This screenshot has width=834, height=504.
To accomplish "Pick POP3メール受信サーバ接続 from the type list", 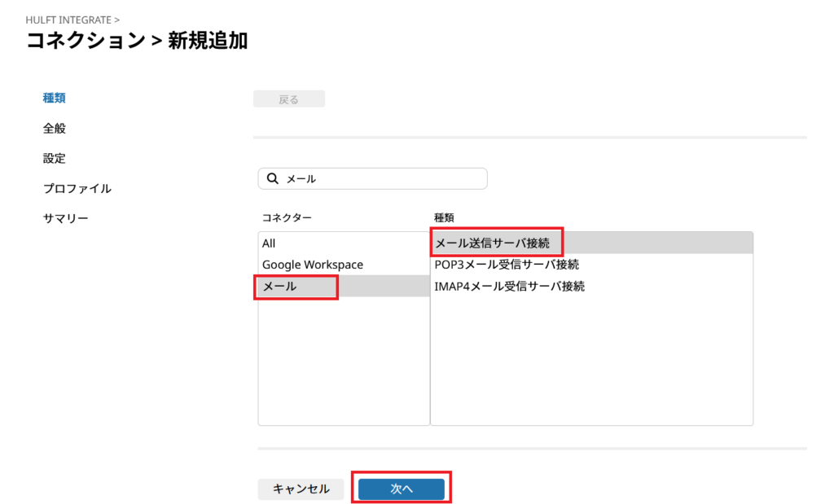I will [507, 265].
